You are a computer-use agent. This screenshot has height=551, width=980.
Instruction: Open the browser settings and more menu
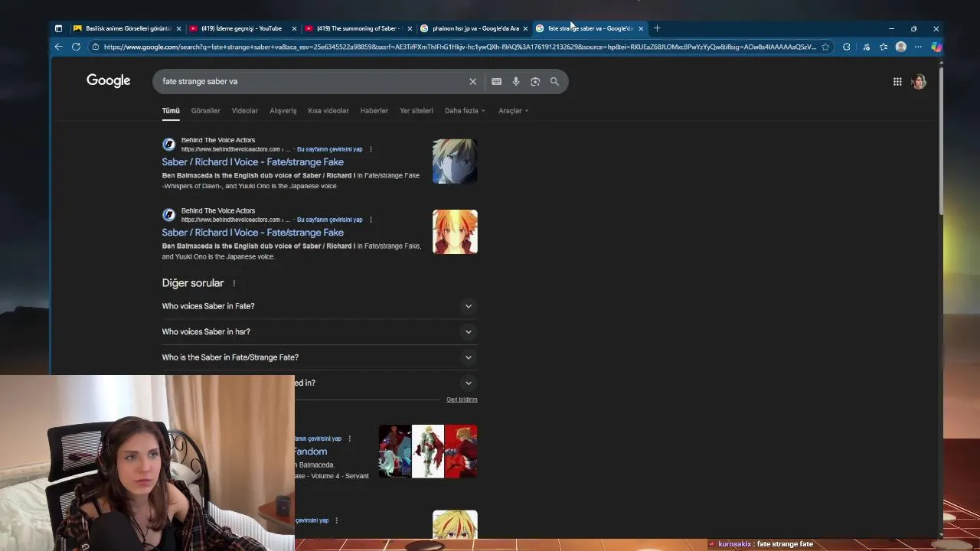point(918,47)
